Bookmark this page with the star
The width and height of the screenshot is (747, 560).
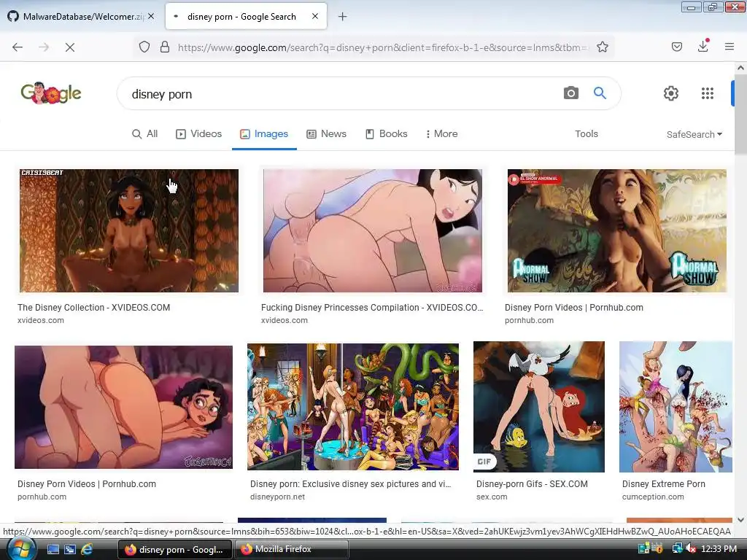tap(603, 47)
